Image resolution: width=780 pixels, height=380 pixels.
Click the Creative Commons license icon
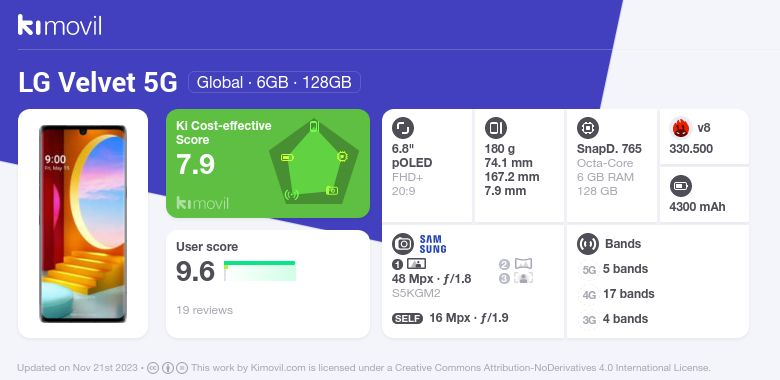point(153,368)
